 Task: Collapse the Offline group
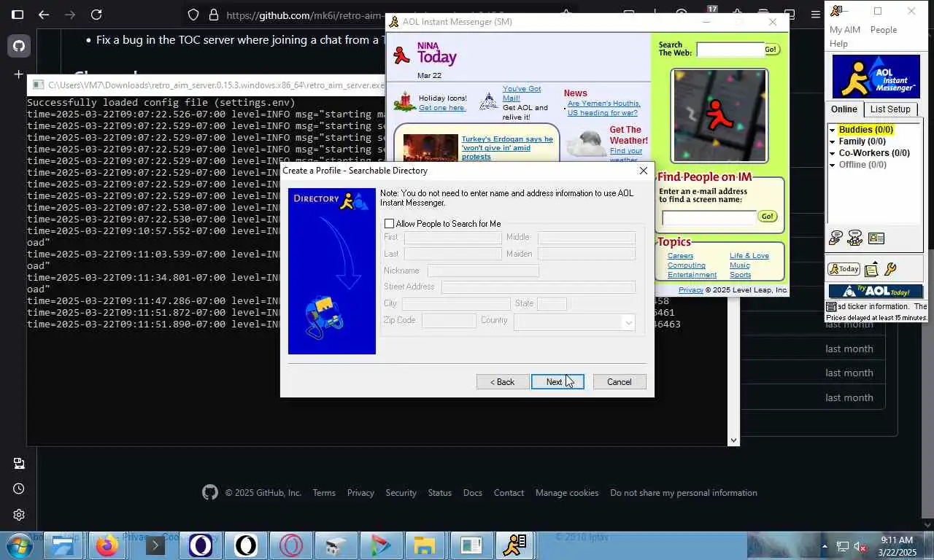832,165
